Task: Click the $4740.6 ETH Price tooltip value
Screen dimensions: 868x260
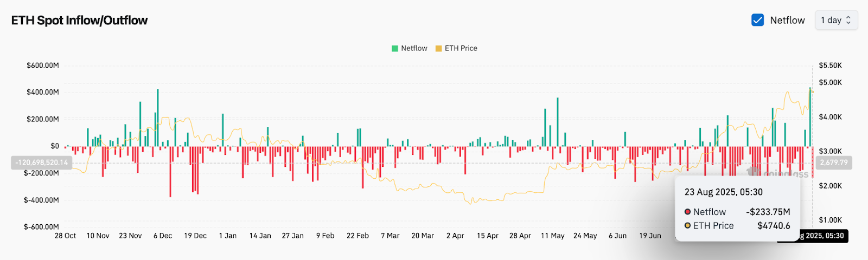Action: coord(774,225)
